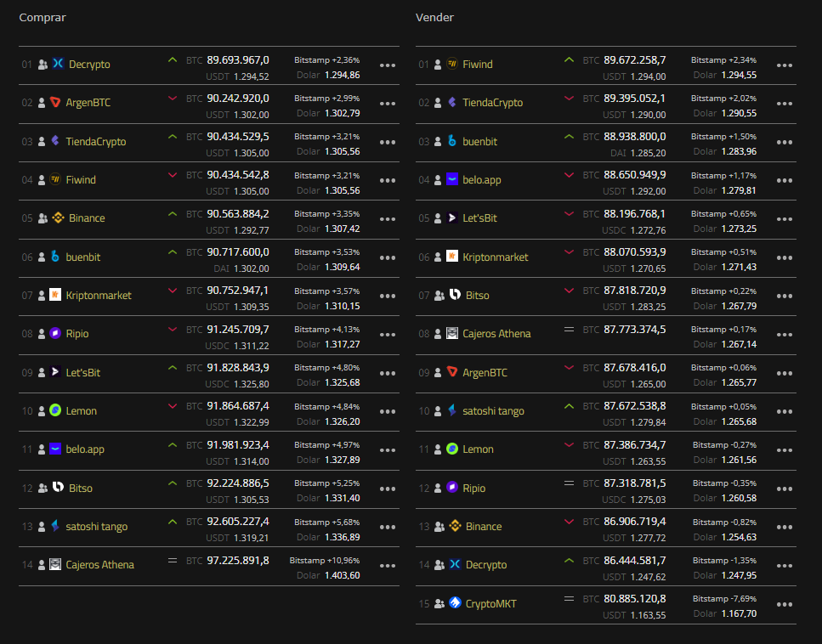Click the user icon beside Decrypto in Comprar
Viewport: 822px width, 644px height.
[x=43, y=65]
